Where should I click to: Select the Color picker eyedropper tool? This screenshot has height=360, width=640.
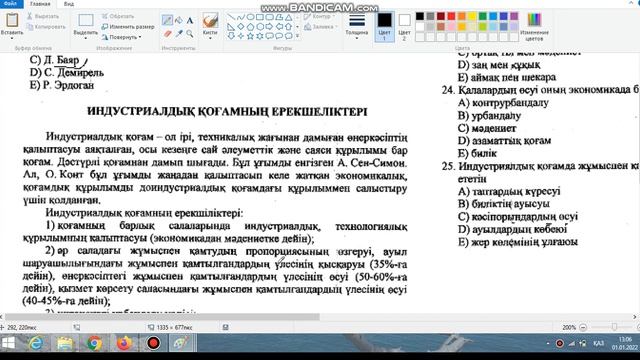pos(179,34)
